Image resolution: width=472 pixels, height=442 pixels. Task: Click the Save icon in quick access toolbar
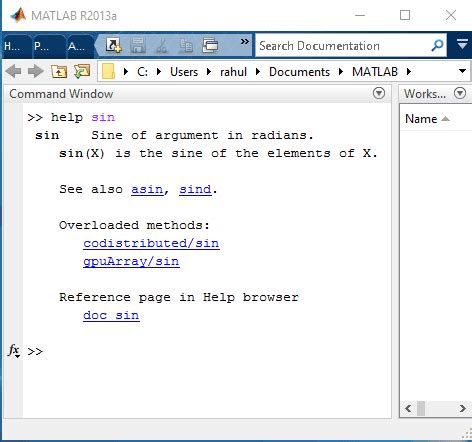click(x=138, y=45)
